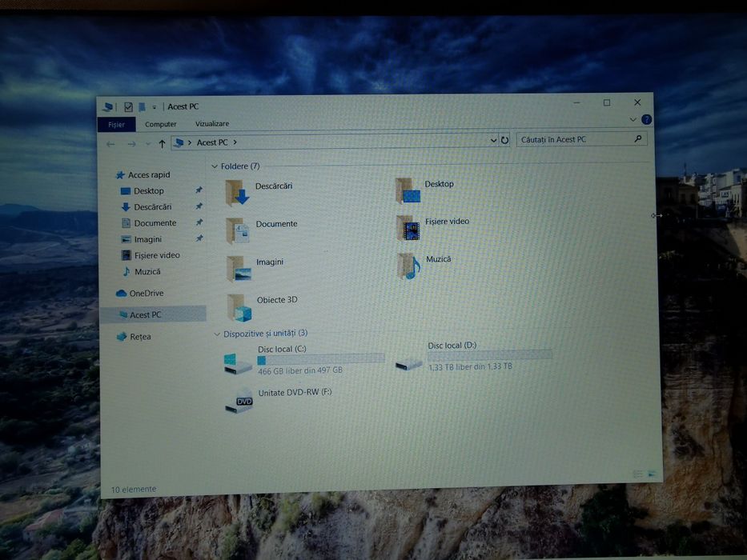Open the Fișier tab
The height and width of the screenshot is (560, 747).
point(116,124)
